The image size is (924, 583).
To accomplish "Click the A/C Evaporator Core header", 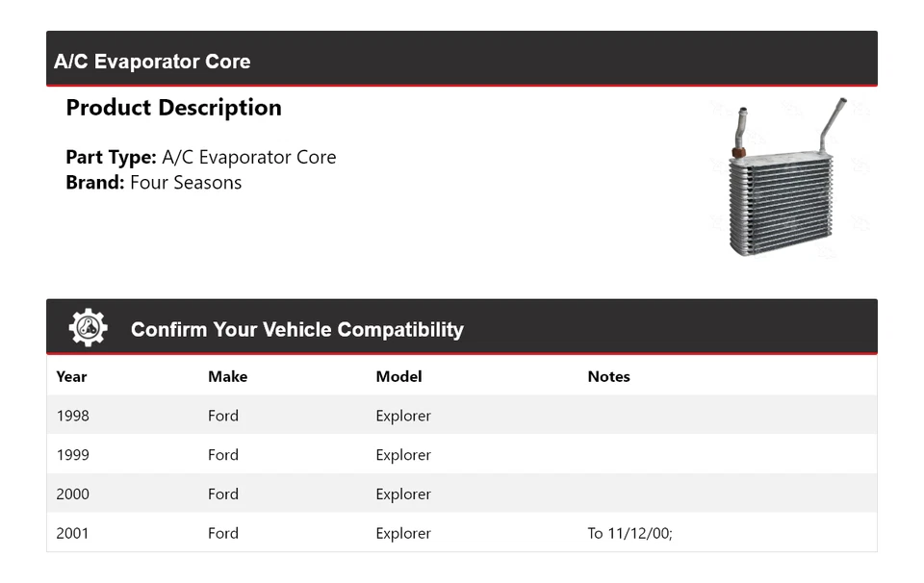I will click(152, 62).
